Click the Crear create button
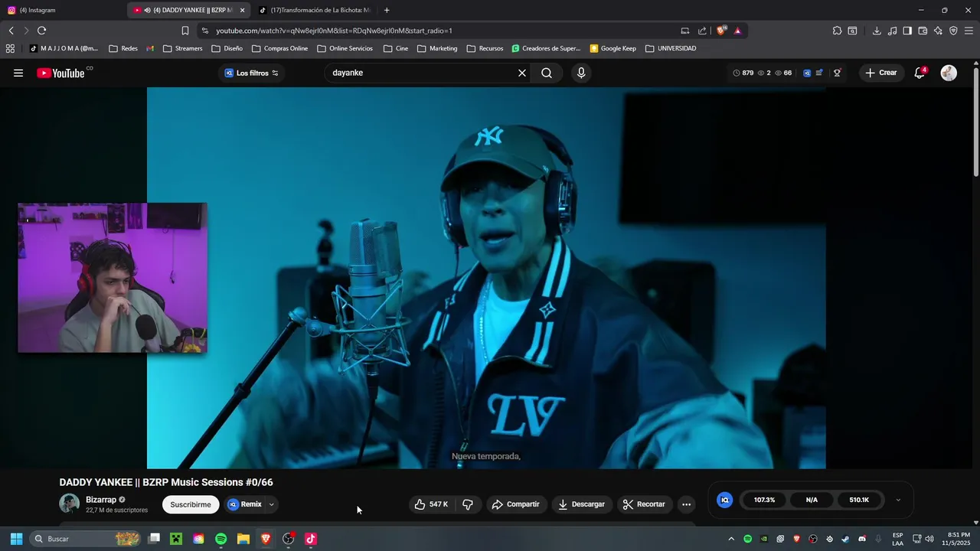Image resolution: width=980 pixels, height=551 pixels. click(881, 73)
